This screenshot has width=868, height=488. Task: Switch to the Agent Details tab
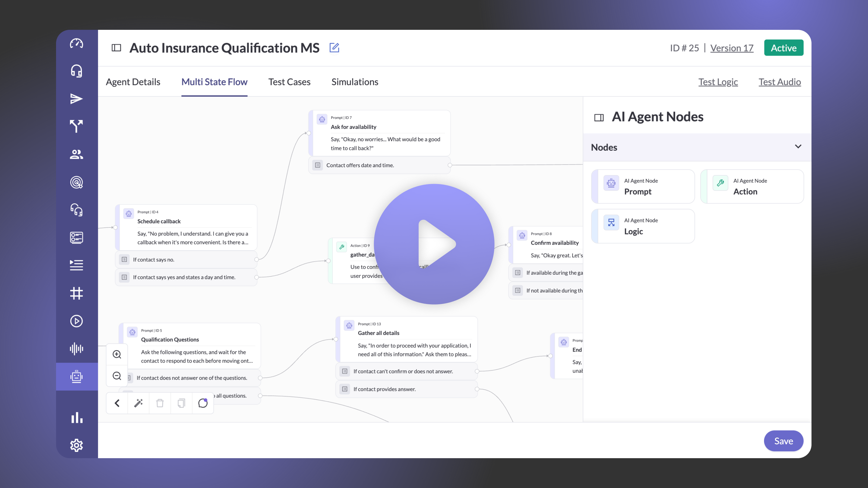point(133,82)
